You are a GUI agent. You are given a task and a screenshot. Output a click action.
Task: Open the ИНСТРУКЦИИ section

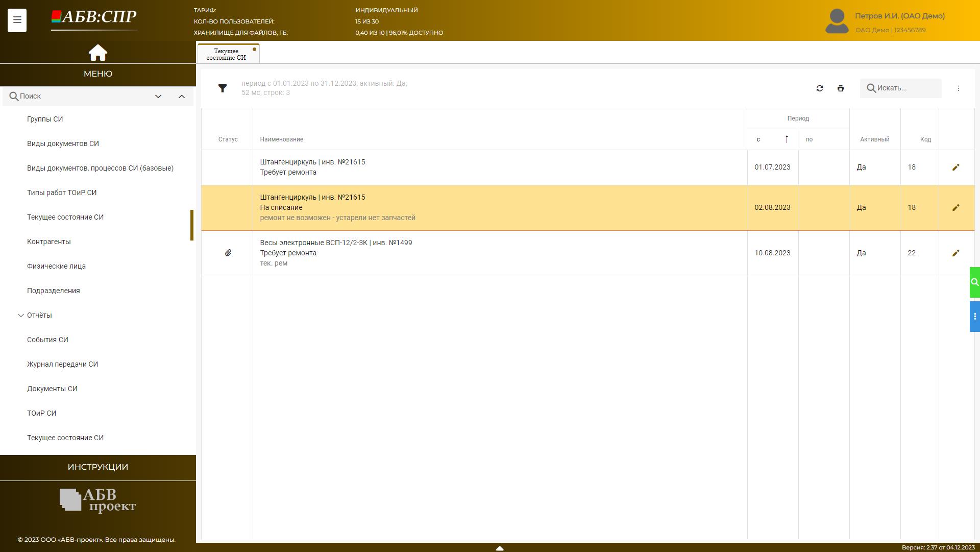pos(97,467)
